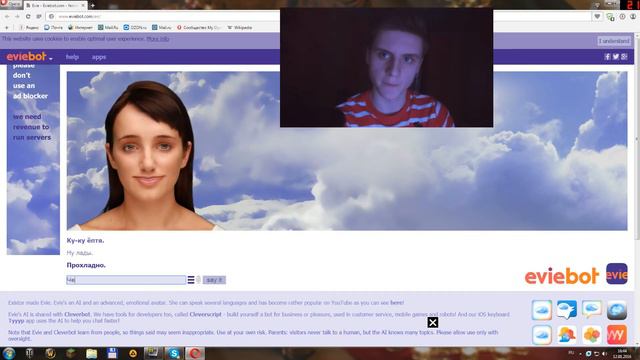Click the 'Прохладно.' bot reply text
Screen dimensions: 640x360
[x=86, y=265]
